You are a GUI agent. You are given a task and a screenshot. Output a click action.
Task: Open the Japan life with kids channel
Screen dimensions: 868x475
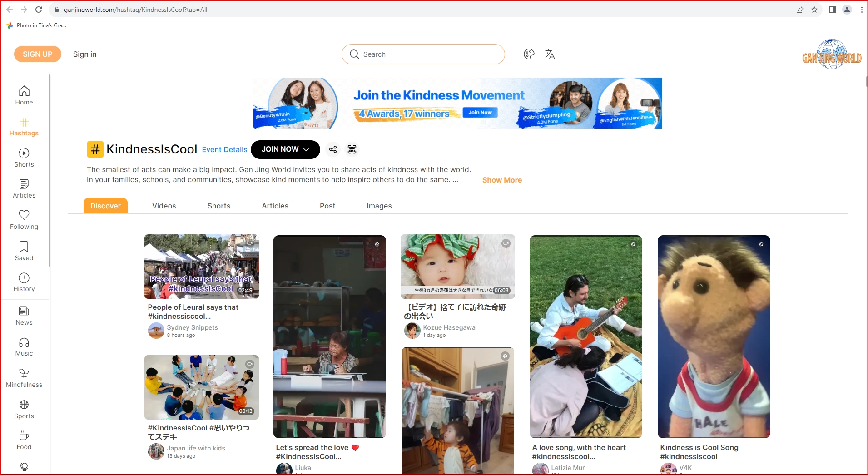pos(196,448)
